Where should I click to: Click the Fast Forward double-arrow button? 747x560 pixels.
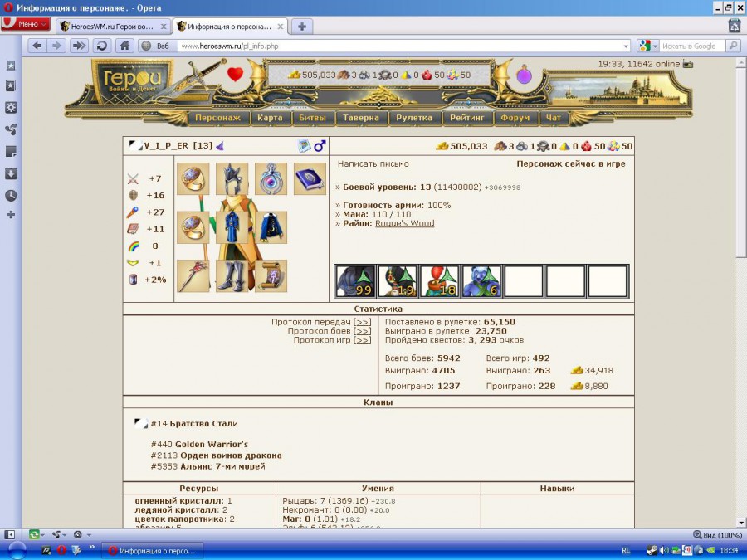click(x=79, y=46)
